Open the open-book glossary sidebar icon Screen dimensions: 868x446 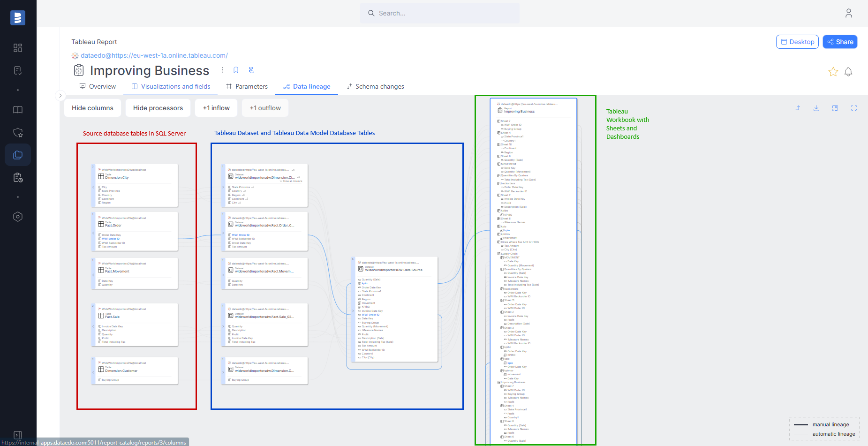tap(18, 110)
